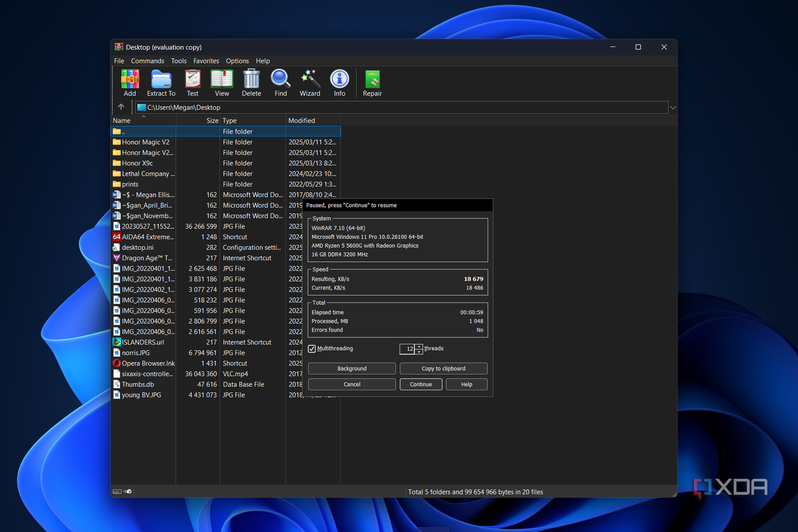Sort files by the Name column header
This screenshot has width=798, height=532.
click(121, 120)
